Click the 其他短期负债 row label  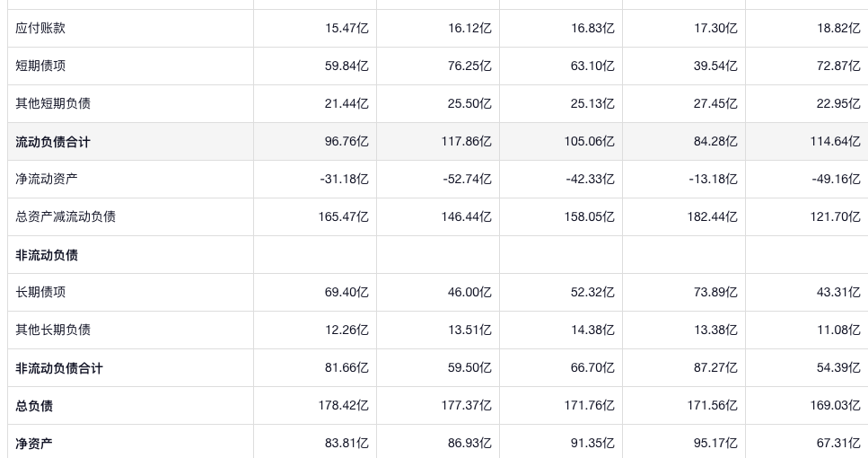tap(53, 103)
